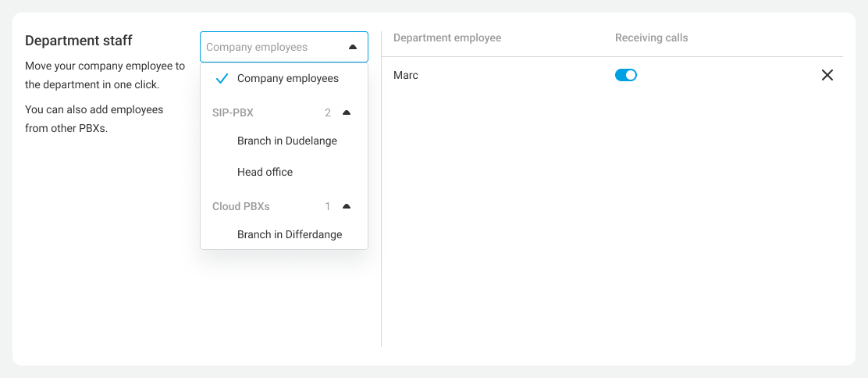Click the blue checkmark beside Company employees

(x=222, y=78)
